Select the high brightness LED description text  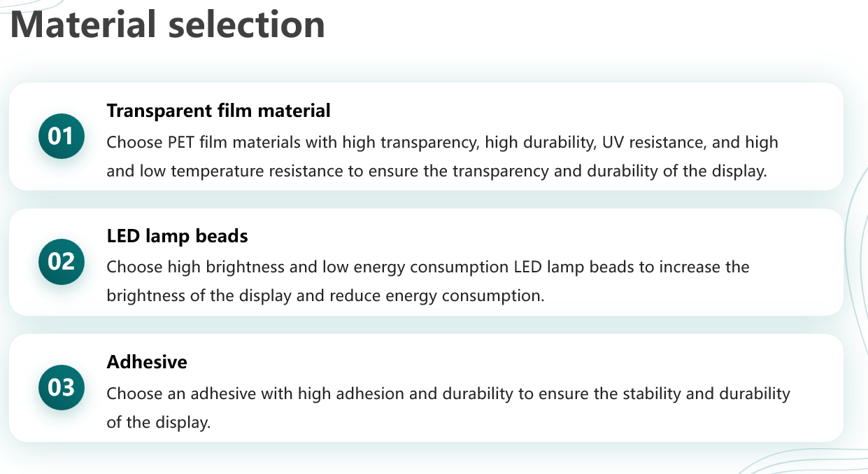pos(428,281)
